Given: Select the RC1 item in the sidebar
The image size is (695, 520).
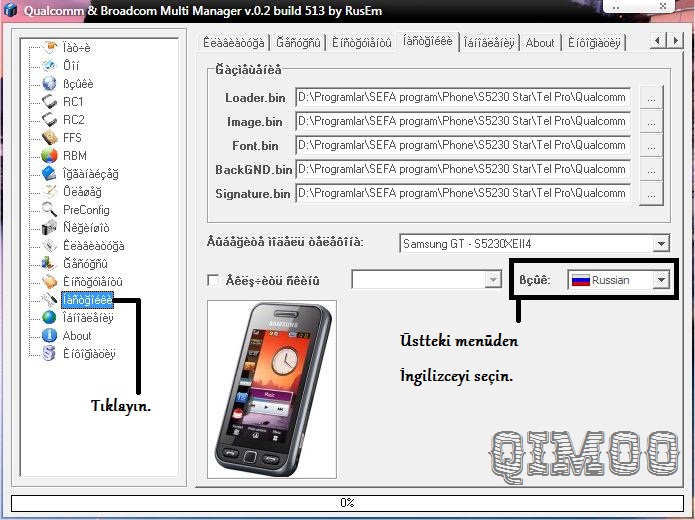Looking at the screenshot, I should [x=73, y=102].
